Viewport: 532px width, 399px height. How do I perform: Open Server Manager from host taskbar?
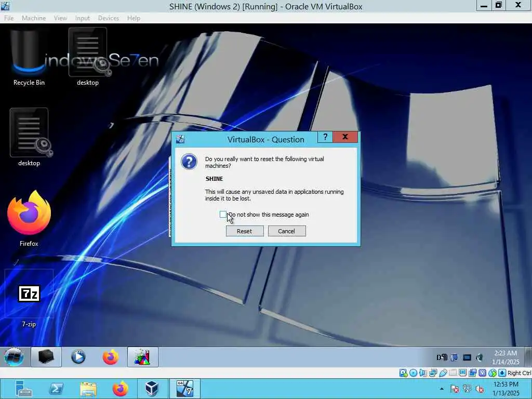pyautogui.click(x=23, y=389)
